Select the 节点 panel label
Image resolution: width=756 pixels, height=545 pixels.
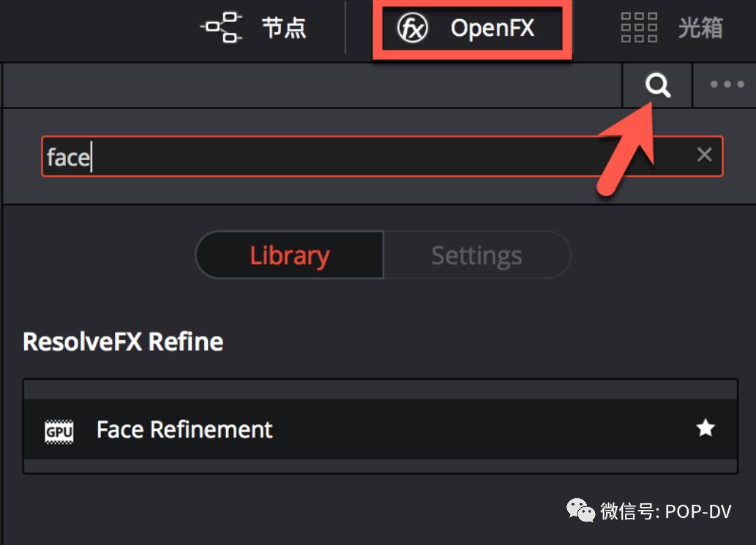(284, 28)
